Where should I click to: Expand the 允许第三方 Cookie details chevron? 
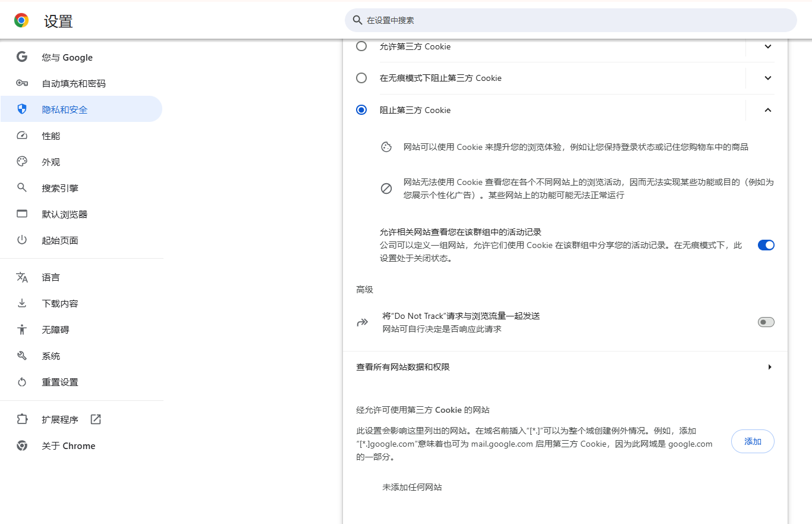(x=768, y=46)
